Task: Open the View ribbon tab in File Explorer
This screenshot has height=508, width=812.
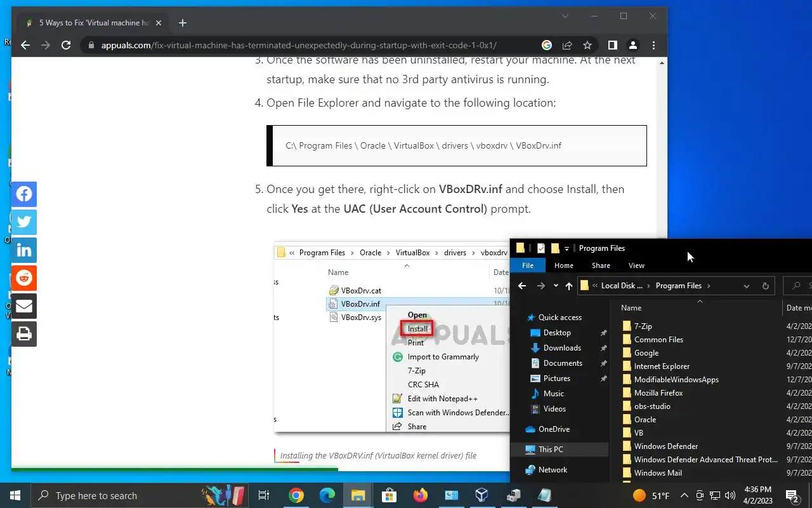Action: click(636, 265)
